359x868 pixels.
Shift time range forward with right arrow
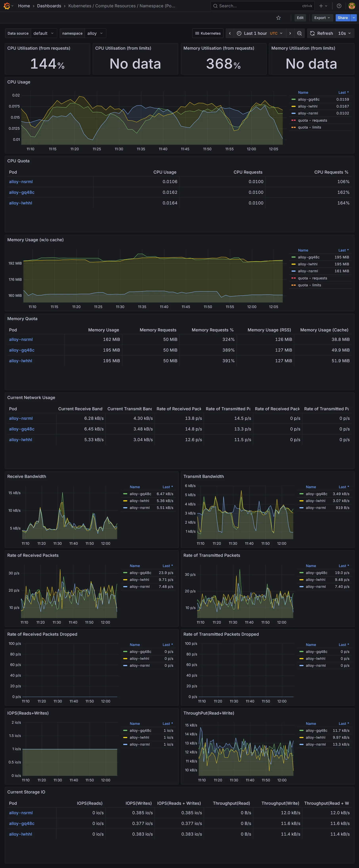tap(290, 33)
